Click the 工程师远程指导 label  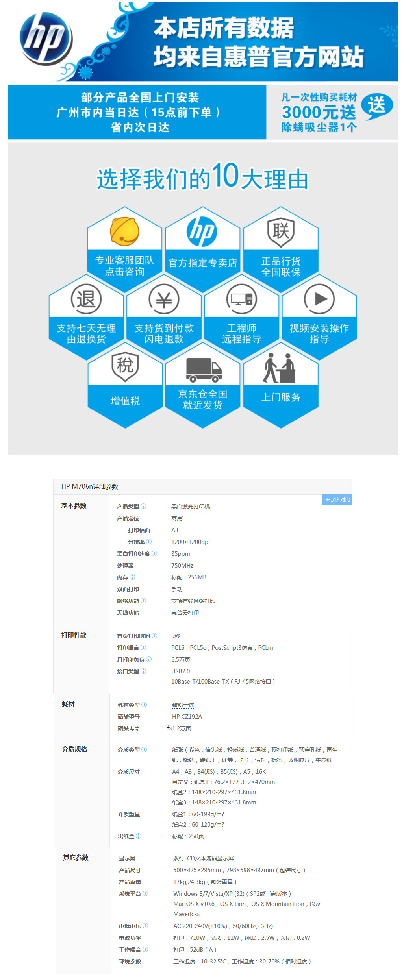[x=242, y=333]
